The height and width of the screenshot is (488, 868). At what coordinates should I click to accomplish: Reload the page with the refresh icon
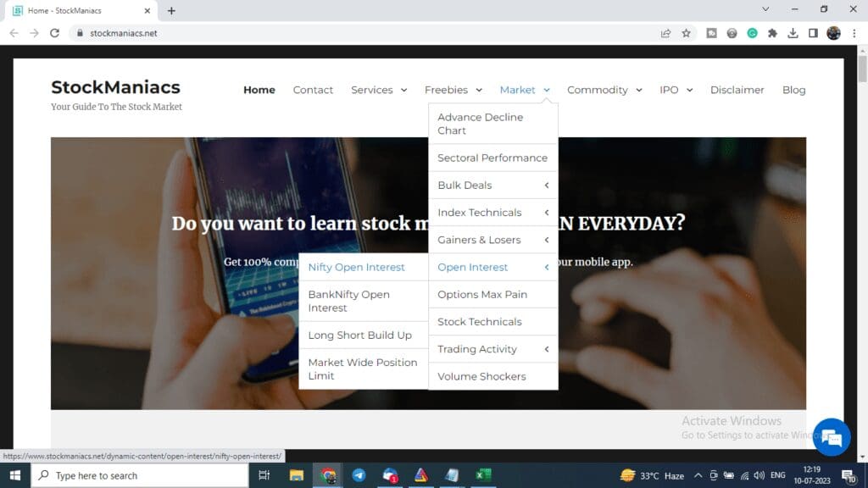click(x=54, y=33)
